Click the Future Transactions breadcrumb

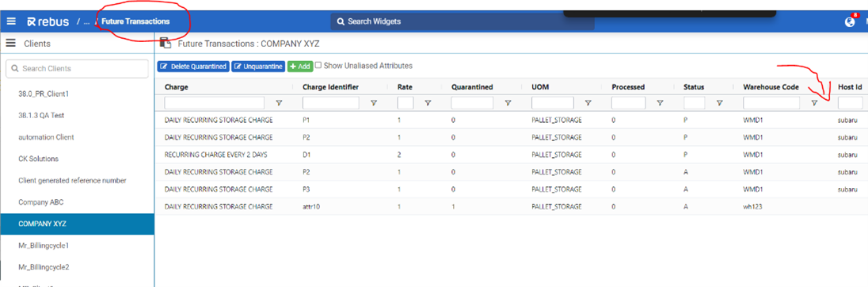click(x=135, y=21)
